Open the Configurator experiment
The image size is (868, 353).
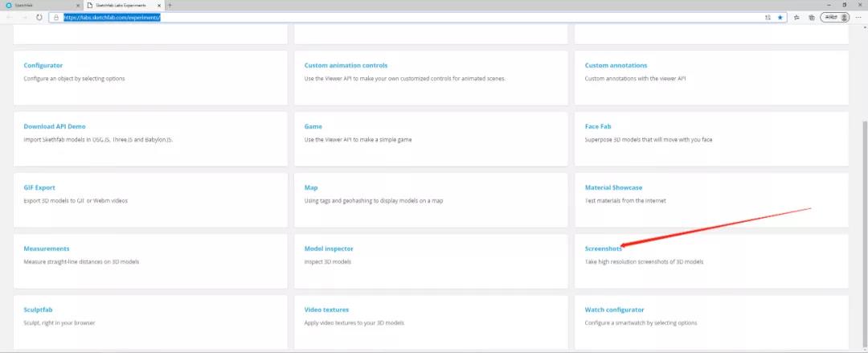43,65
